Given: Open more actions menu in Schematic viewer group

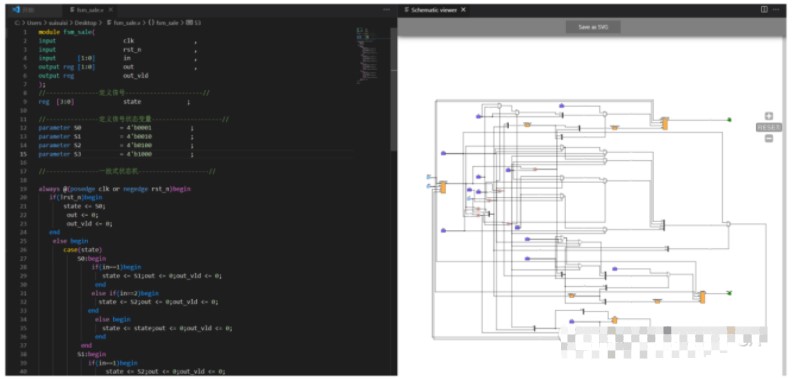Looking at the screenshot, I should click(x=776, y=10).
